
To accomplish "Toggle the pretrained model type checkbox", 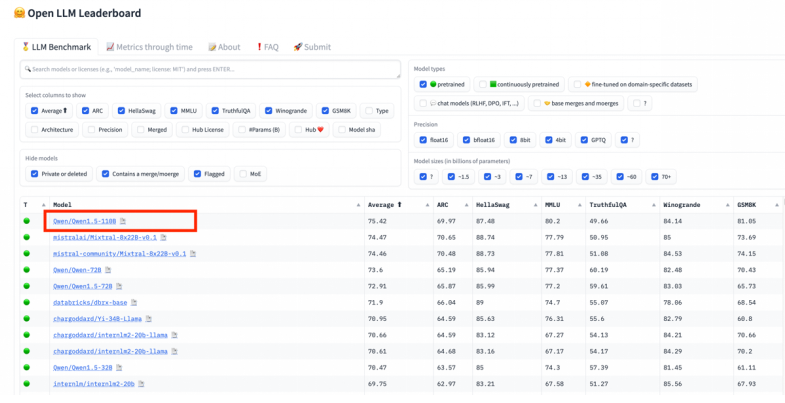I will pos(423,84).
